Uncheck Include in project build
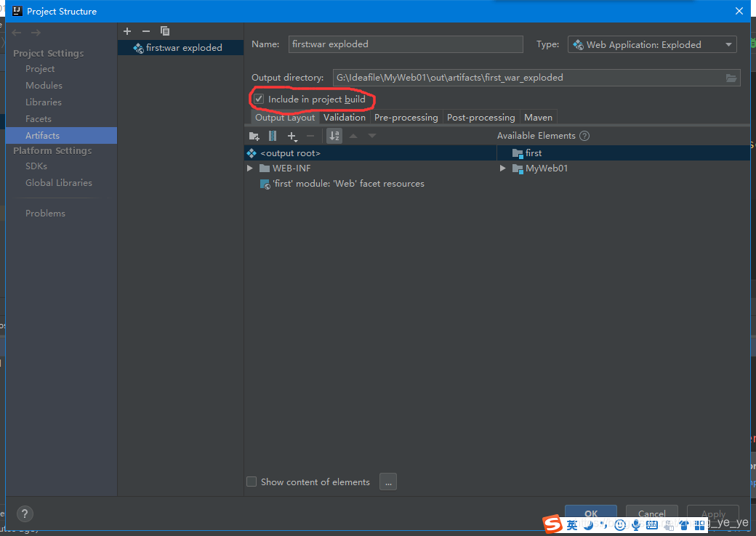The width and height of the screenshot is (756, 536). pos(259,100)
